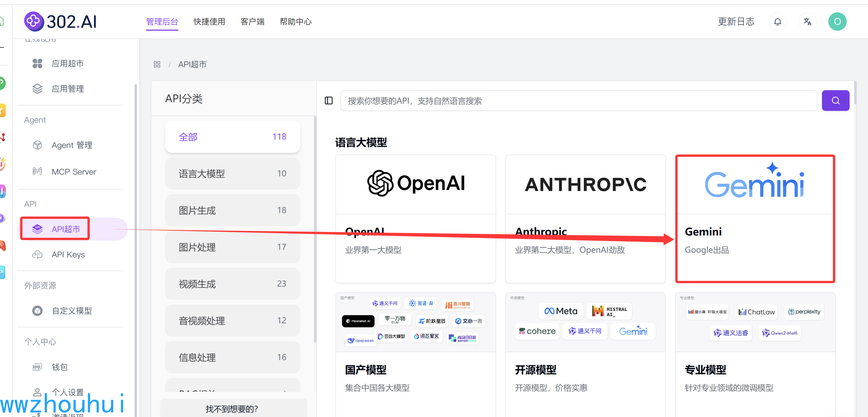Click the 找不到想要的? button
The height and width of the screenshot is (417, 868).
pos(232,409)
